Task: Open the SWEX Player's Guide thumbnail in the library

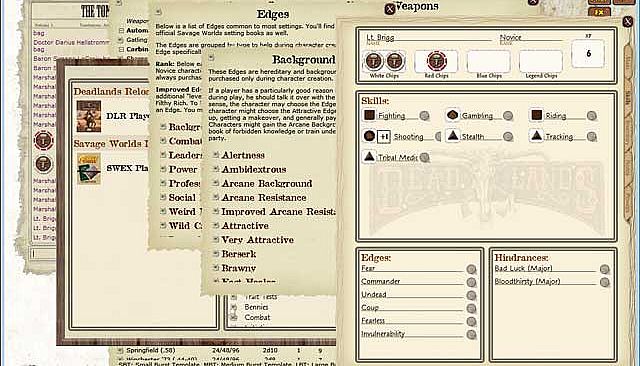Action: tap(89, 169)
